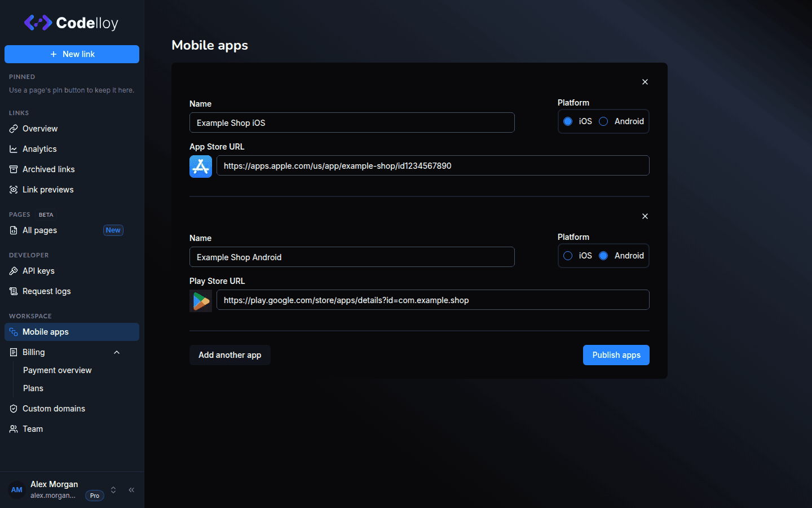Click the Custom domains shield icon

coord(14,409)
